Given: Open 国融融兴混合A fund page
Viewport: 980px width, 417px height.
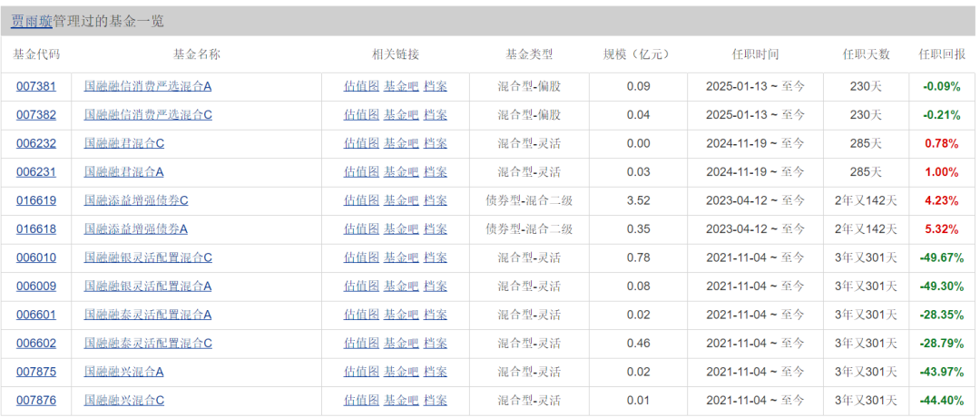Looking at the screenshot, I should (x=123, y=372).
